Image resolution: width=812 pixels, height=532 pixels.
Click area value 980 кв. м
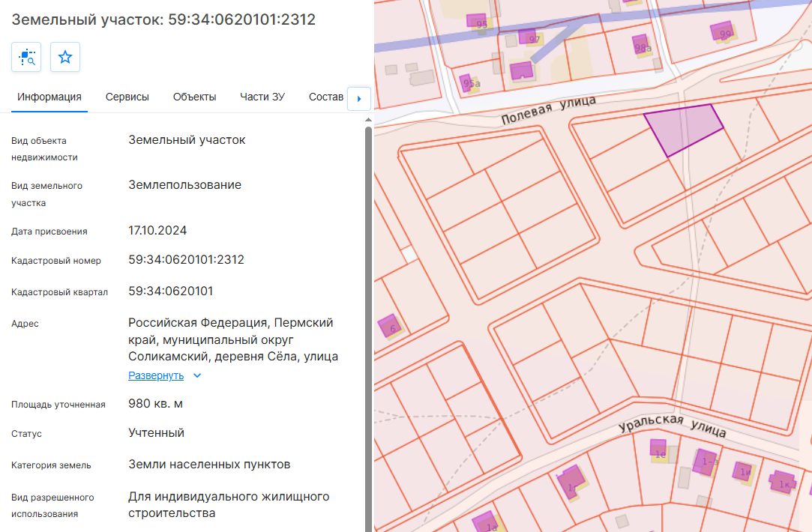tap(155, 404)
